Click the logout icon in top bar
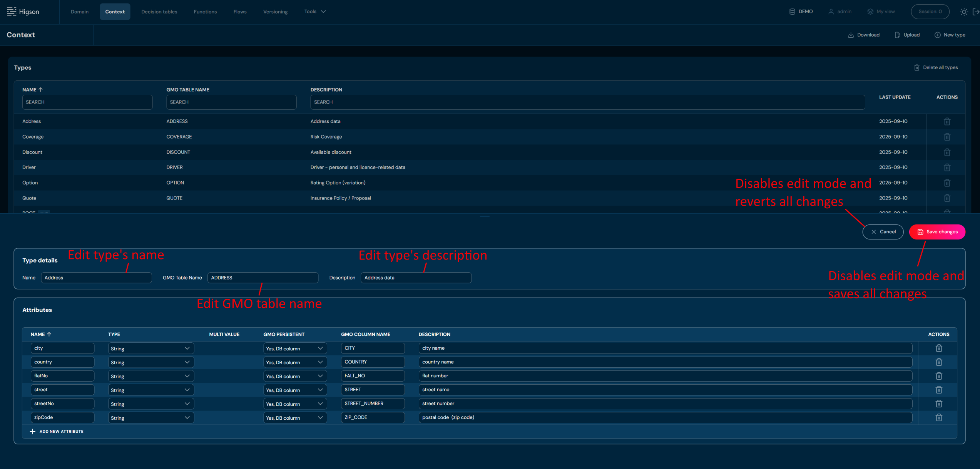 976,12
